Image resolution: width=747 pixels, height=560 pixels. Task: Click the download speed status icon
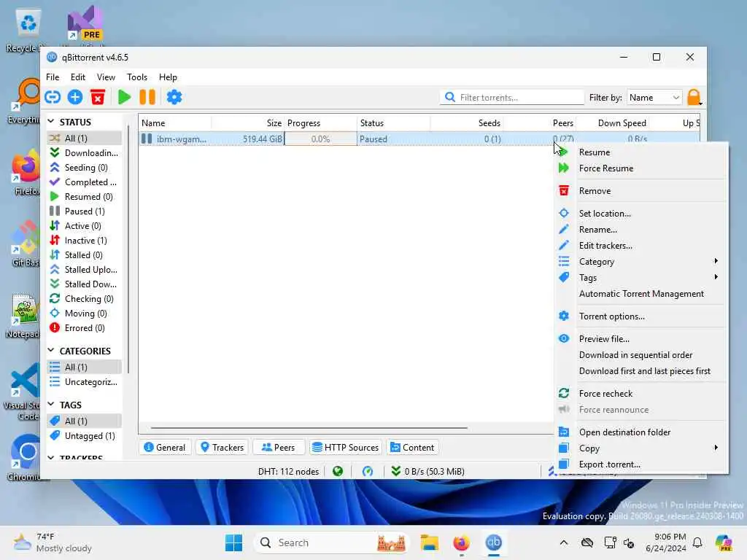tap(396, 472)
